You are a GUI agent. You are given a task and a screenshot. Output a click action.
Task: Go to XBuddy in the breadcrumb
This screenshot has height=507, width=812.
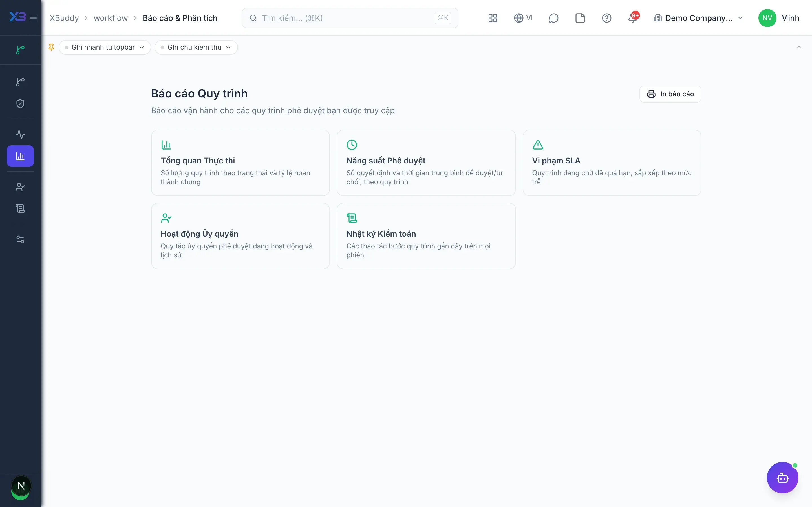(x=64, y=18)
